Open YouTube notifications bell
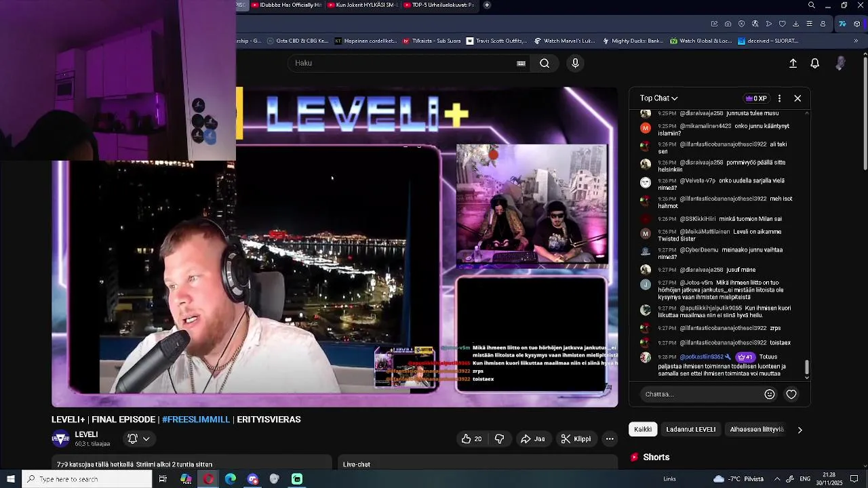This screenshot has width=868, height=488. point(815,63)
